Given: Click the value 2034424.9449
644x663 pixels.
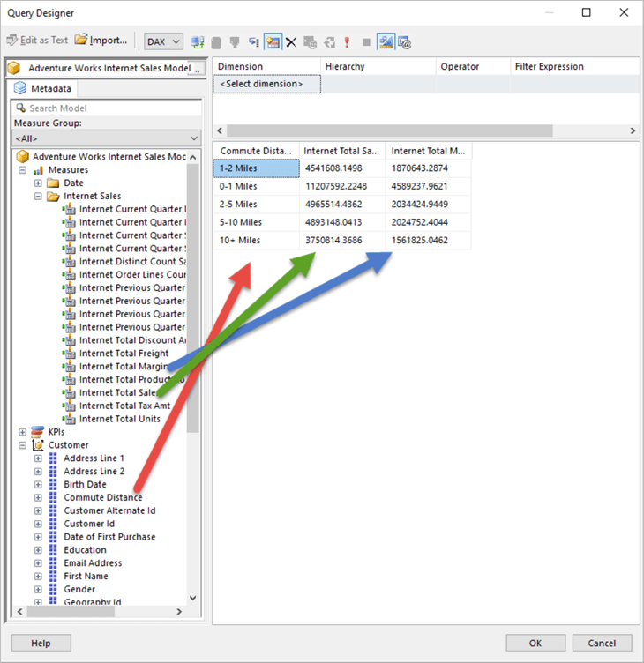Looking at the screenshot, I should coord(419,205).
